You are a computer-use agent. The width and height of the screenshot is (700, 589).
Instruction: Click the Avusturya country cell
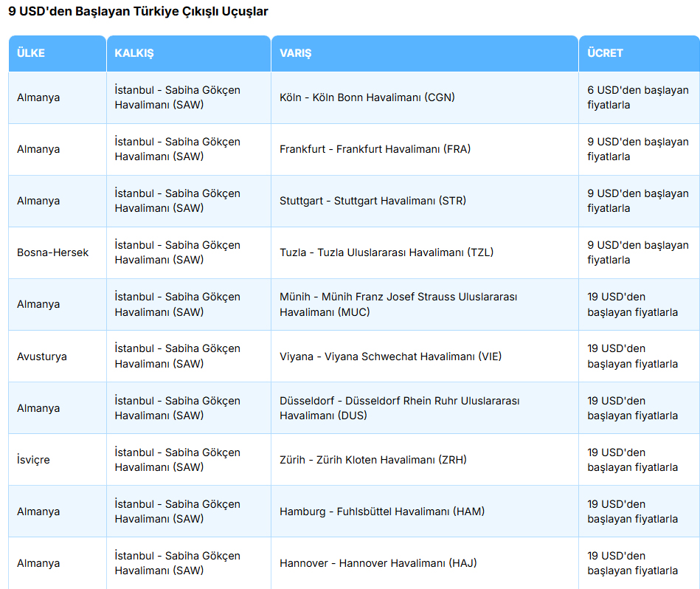(x=42, y=356)
